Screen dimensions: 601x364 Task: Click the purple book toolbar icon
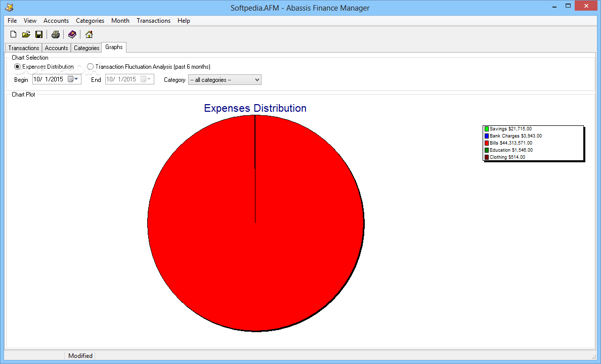[72, 34]
